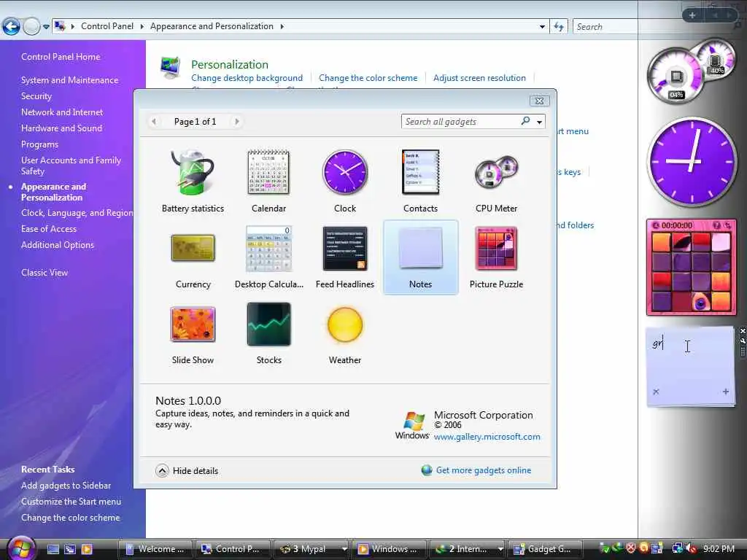This screenshot has height=560, width=747.
Task: Open Network and Internet category
Action: pyautogui.click(x=62, y=112)
